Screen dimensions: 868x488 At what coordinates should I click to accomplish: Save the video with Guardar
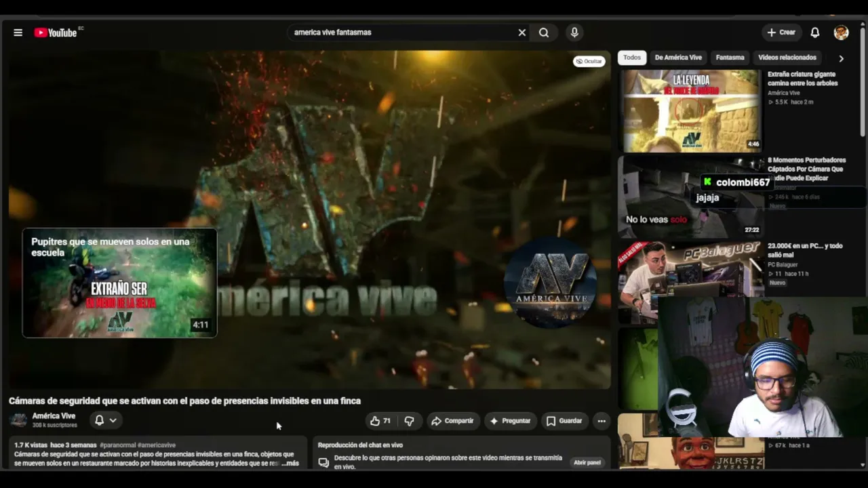[564, 421]
